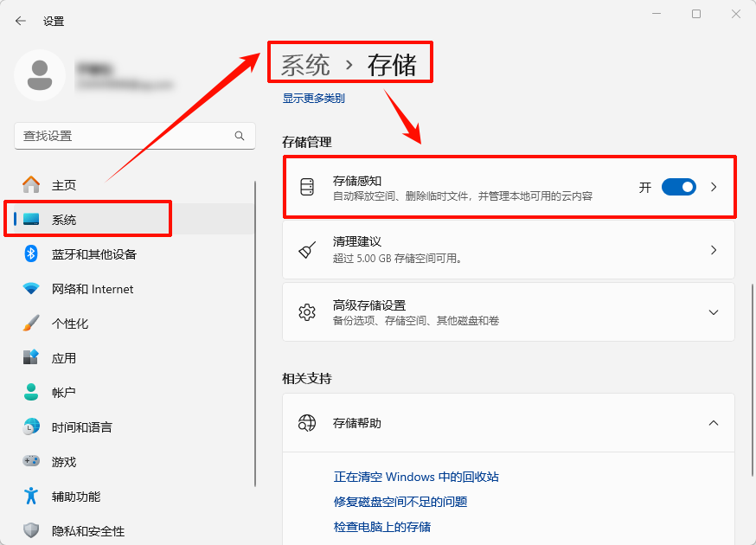Select the Storage Sense drive icon
This screenshot has height=545, width=756.
pos(307,186)
